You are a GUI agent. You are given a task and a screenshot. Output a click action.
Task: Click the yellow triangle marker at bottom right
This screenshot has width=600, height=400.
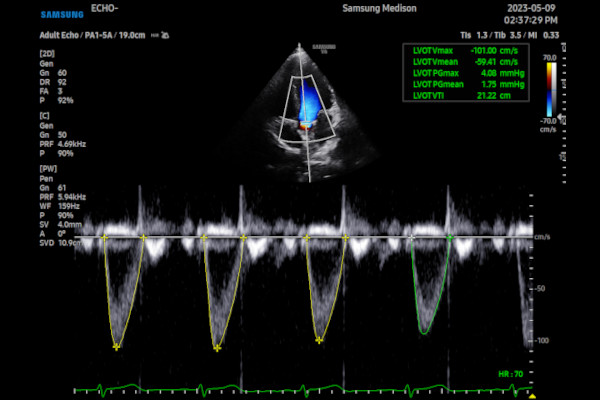532,395
